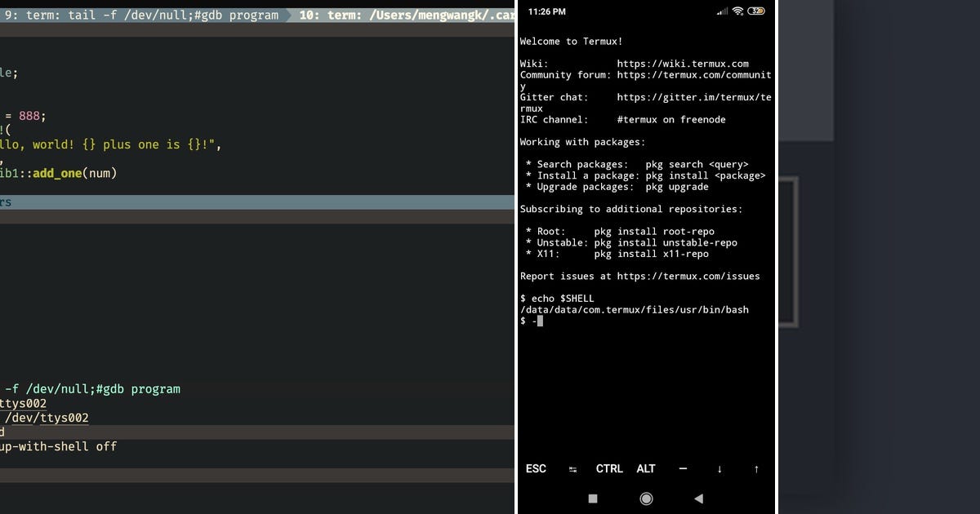The image size is (980, 514).
Task: Select the active tmux window 10 tab
Action: (400, 15)
